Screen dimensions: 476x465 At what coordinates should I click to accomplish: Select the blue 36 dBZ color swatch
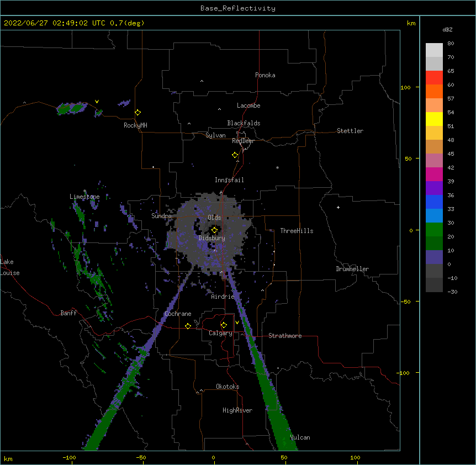coord(434,202)
